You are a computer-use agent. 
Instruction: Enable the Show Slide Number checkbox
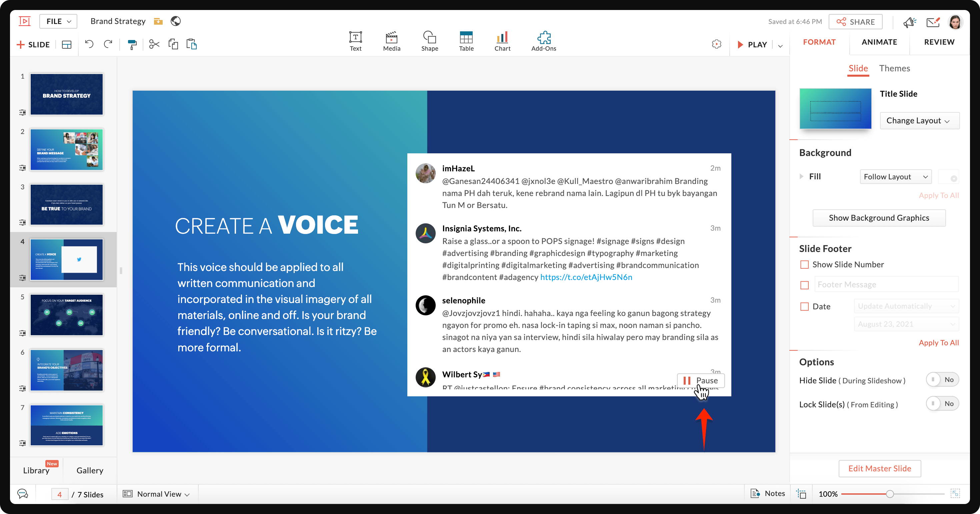coord(804,264)
